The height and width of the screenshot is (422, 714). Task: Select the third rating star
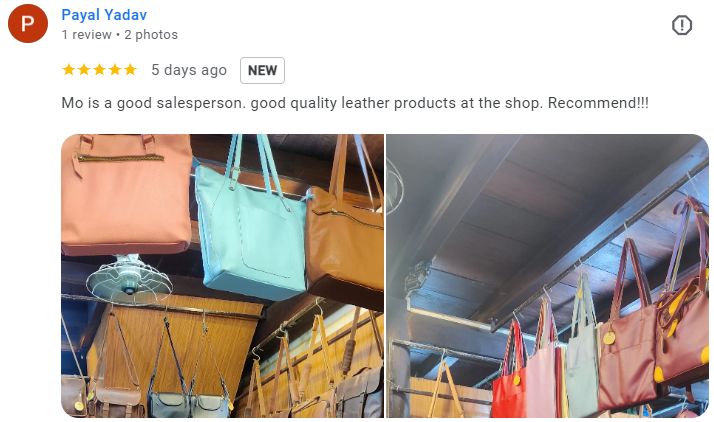tap(100, 70)
